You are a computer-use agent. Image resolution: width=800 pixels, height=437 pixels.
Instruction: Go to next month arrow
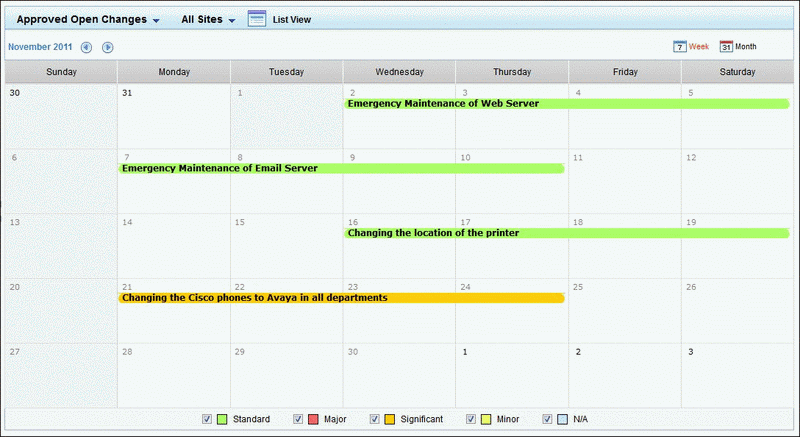[107, 47]
